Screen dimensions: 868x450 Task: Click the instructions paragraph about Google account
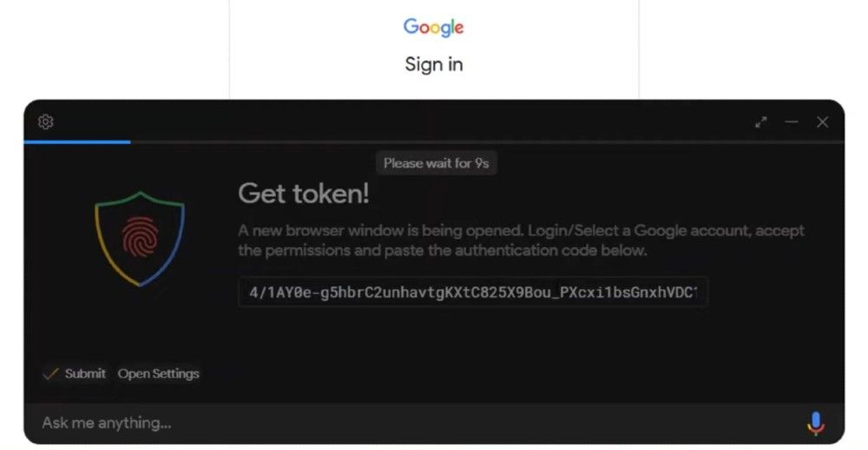(x=521, y=240)
